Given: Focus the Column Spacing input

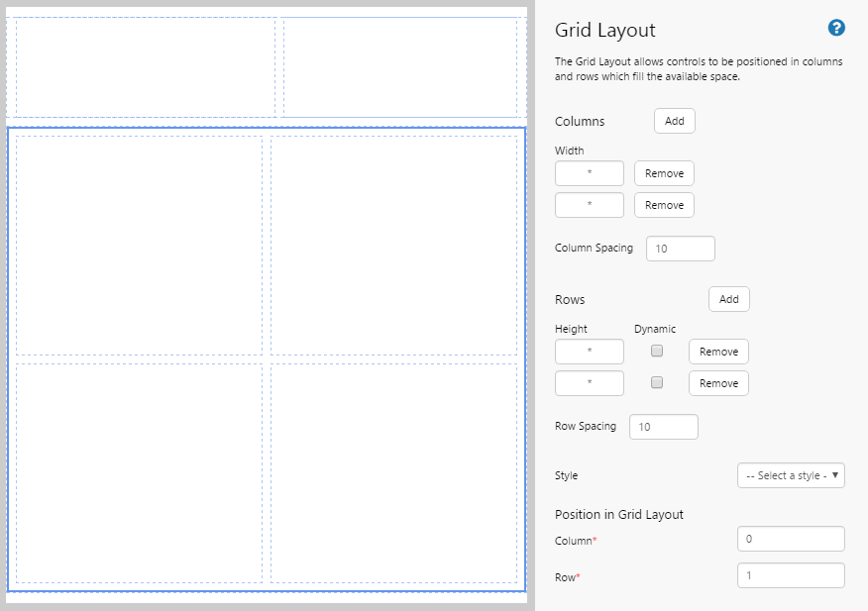Looking at the screenshot, I should click(681, 249).
